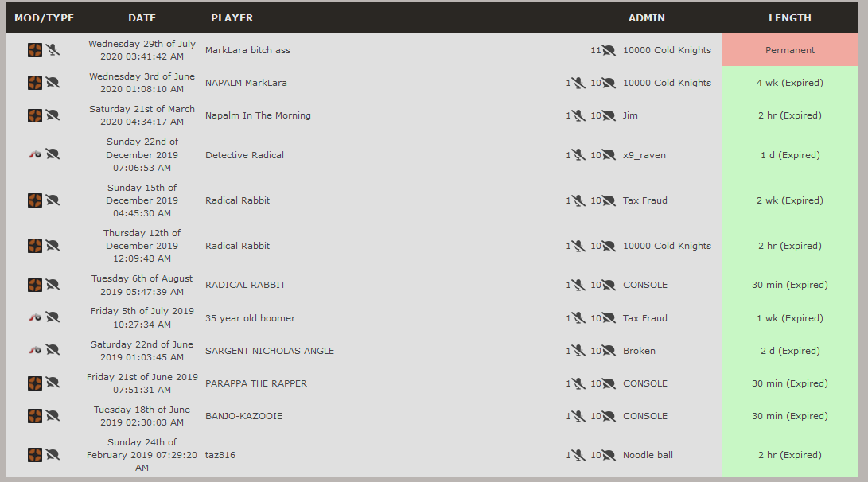Screen dimensions: 868x482
Task: Sort by the DATE column header
Action: (x=142, y=17)
